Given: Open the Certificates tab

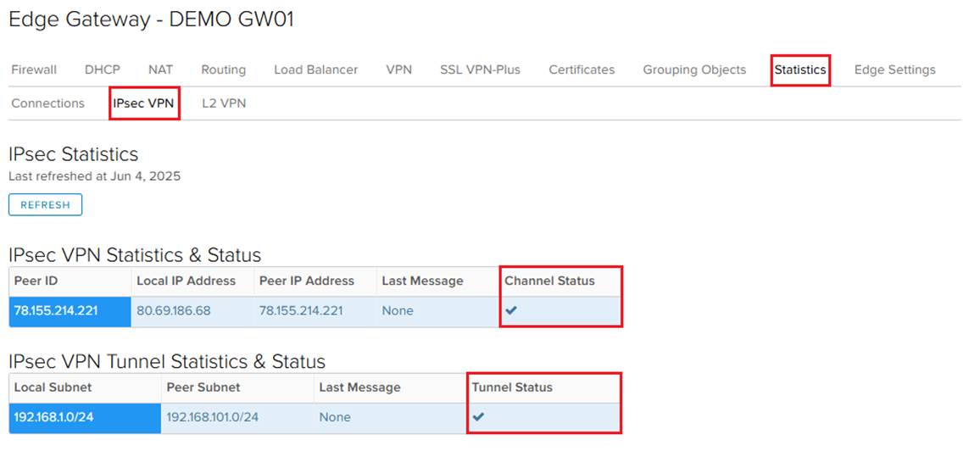Looking at the screenshot, I should point(582,70).
